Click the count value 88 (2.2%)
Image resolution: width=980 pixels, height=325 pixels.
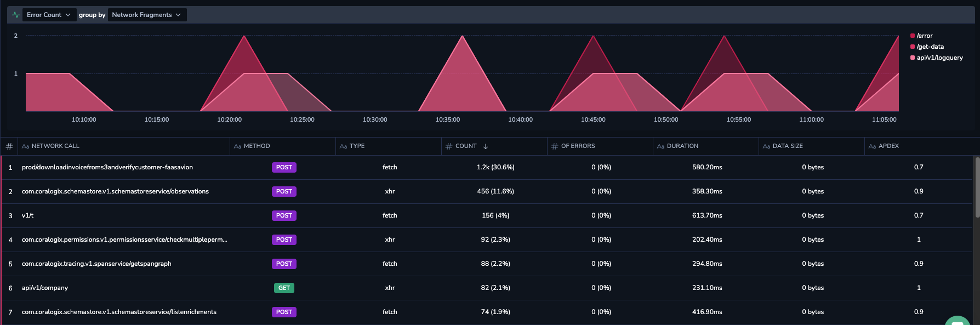pos(495,264)
